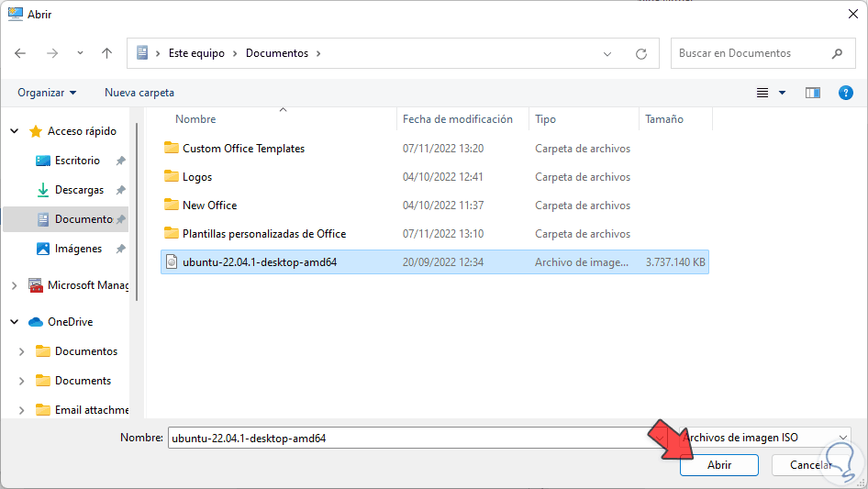The height and width of the screenshot is (489, 868).
Task: Click the sidebar vertical scrollbar
Action: [x=136, y=213]
